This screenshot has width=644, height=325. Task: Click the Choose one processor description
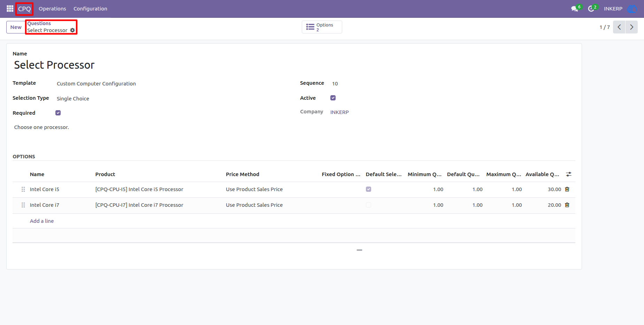coord(41,127)
